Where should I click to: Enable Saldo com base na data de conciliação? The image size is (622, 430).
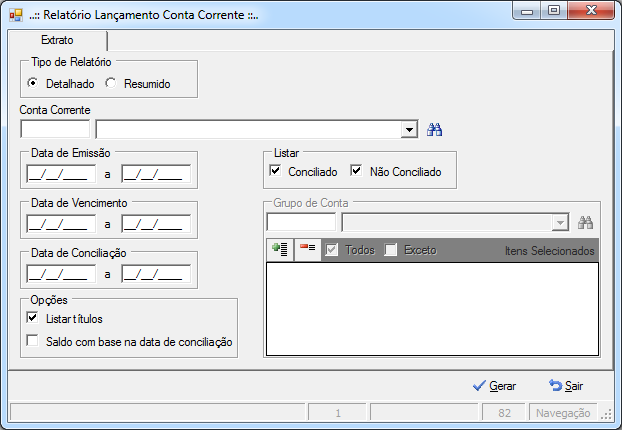click(33, 341)
